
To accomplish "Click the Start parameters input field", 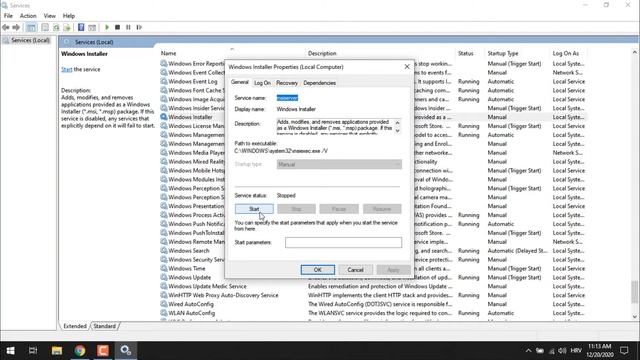I will click(x=343, y=242).
